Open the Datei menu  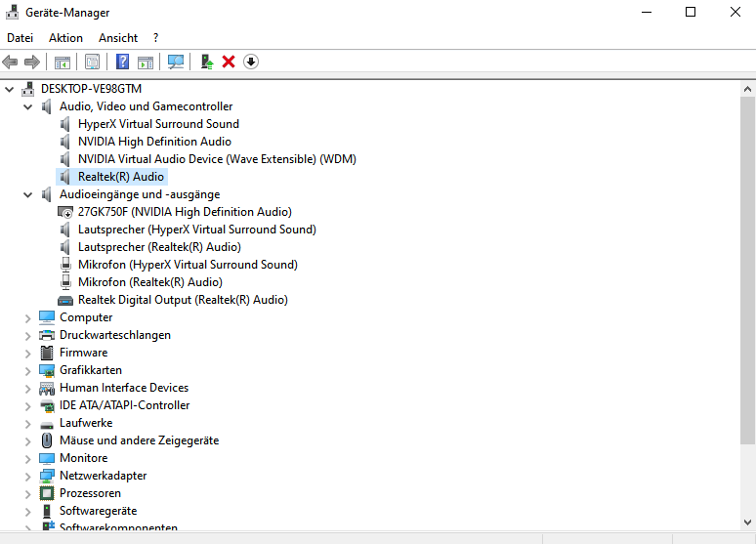click(x=20, y=38)
